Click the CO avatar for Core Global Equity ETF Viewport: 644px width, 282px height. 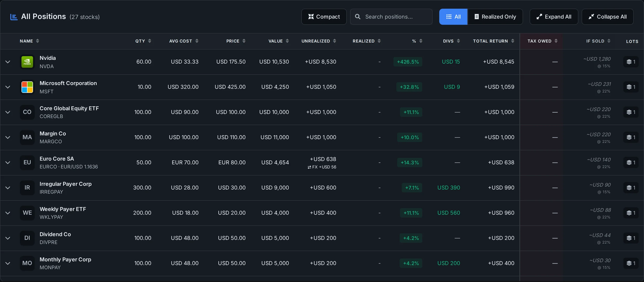click(27, 112)
